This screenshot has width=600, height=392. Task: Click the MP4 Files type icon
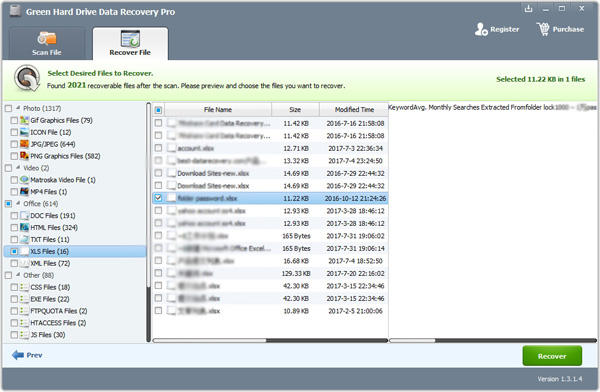coord(24,191)
